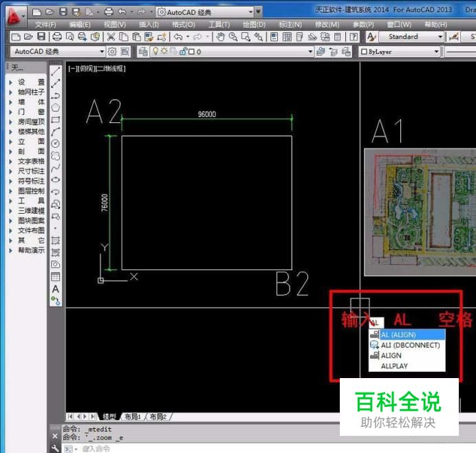Select the Multiline Text tool
This screenshot has height=453, width=476.
tap(56, 289)
